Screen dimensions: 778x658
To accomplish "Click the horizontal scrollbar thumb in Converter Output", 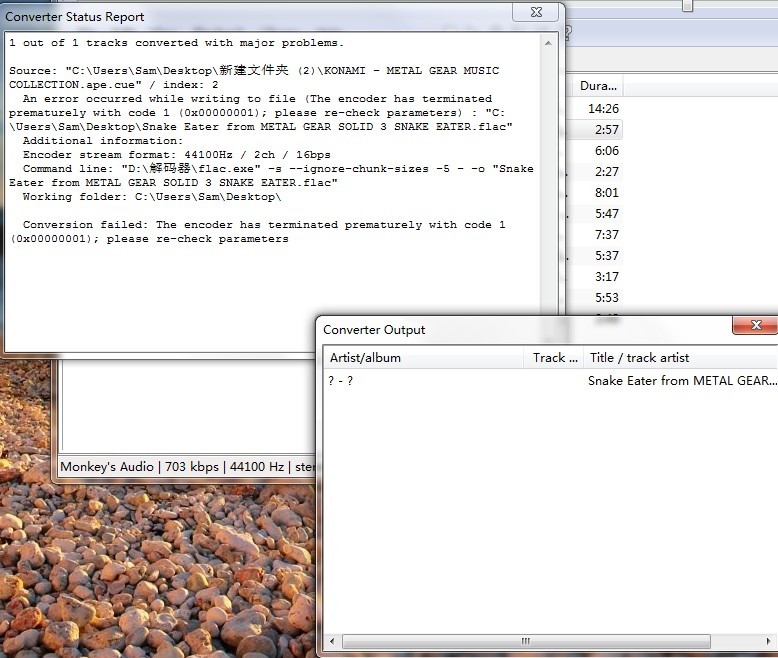I will point(526,641).
